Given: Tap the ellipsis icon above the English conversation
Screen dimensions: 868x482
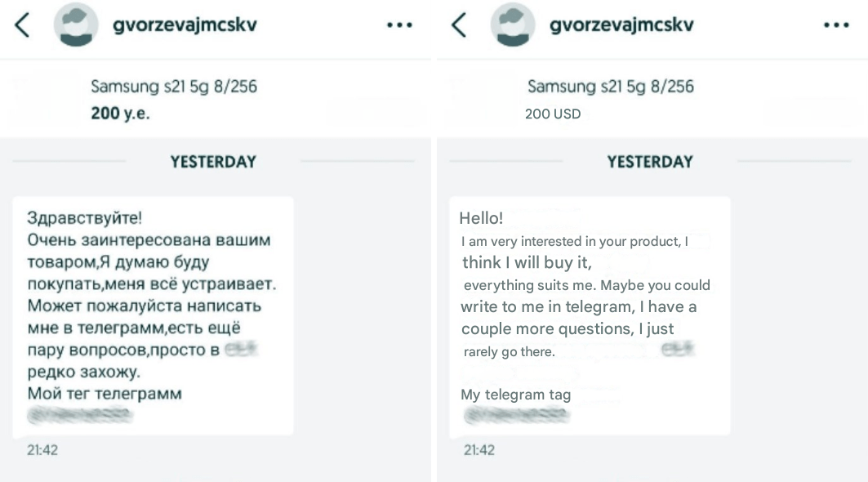Looking at the screenshot, I should point(836,25).
